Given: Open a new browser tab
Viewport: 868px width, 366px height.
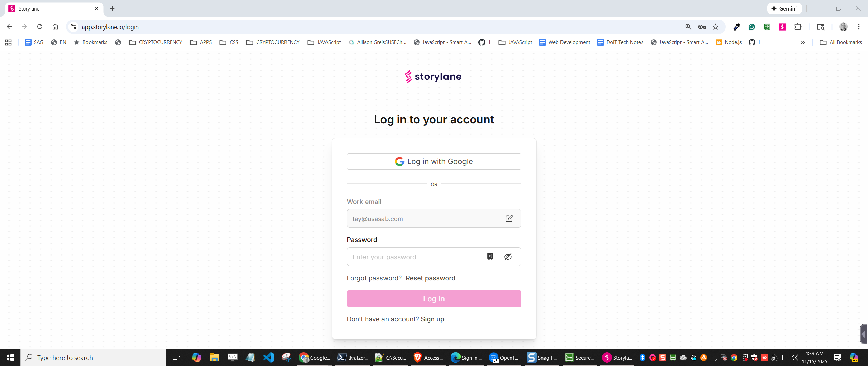Looking at the screenshot, I should point(112,8).
